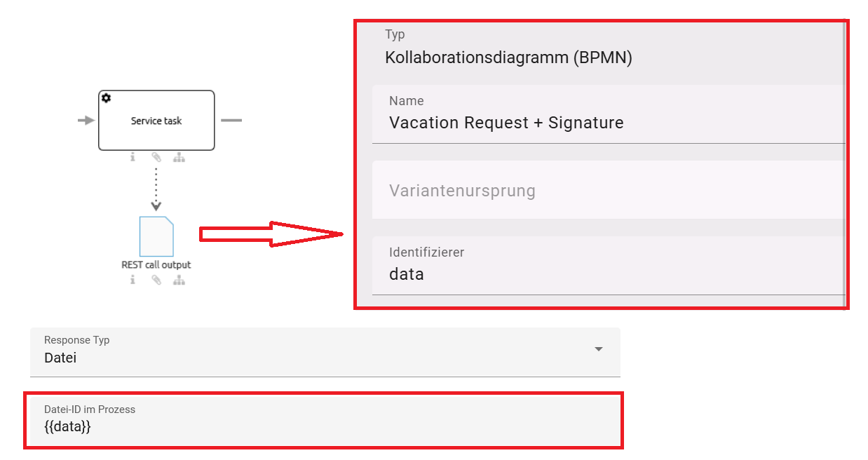Select the REST call output document shape

[x=156, y=237]
